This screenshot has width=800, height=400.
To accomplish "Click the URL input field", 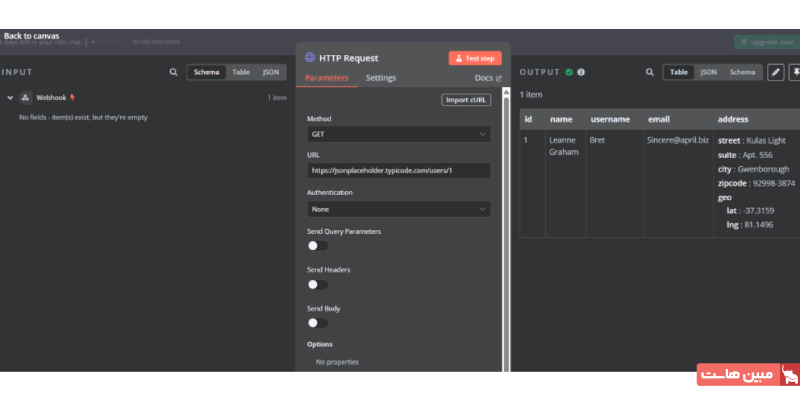I will [x=398, y=170].
